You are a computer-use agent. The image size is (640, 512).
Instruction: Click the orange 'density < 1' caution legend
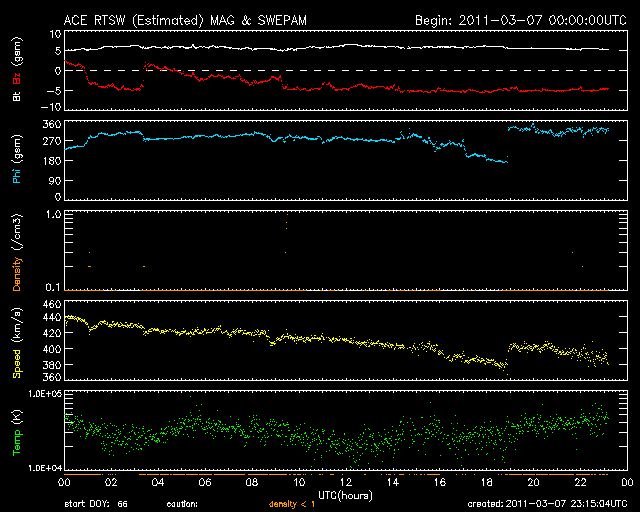(x=291, y=503)
